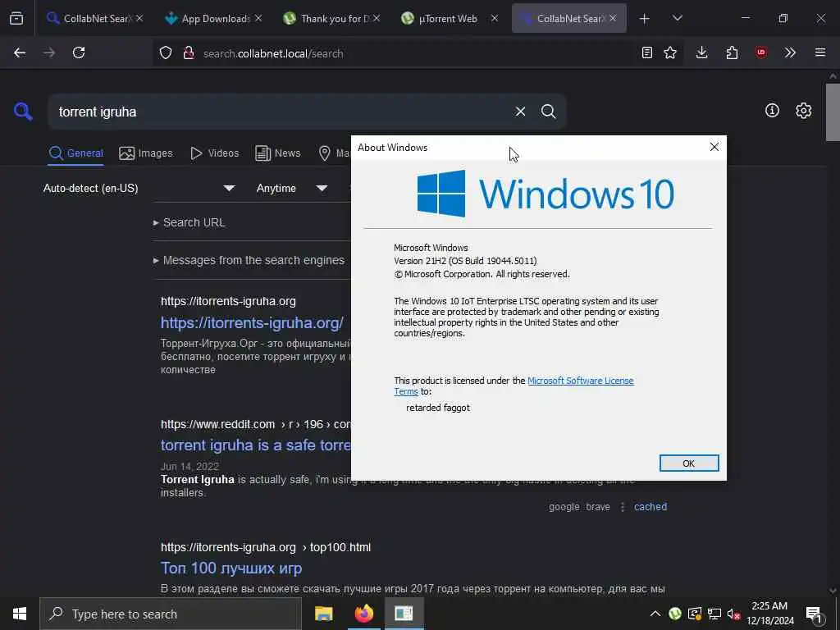
Task: Open the tracking protection shield icon
Action: click(166, 53)
